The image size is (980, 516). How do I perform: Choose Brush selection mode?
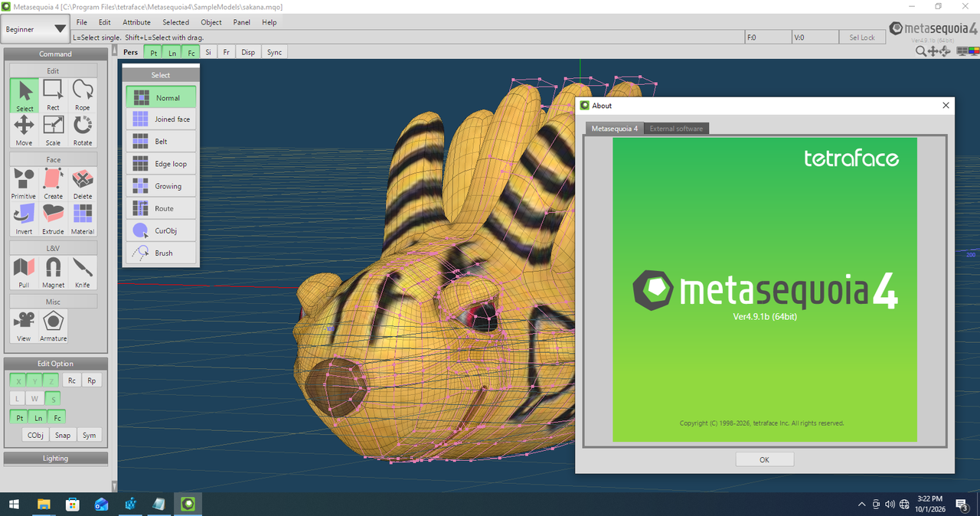pyautogui.click(x=161, y=253)
